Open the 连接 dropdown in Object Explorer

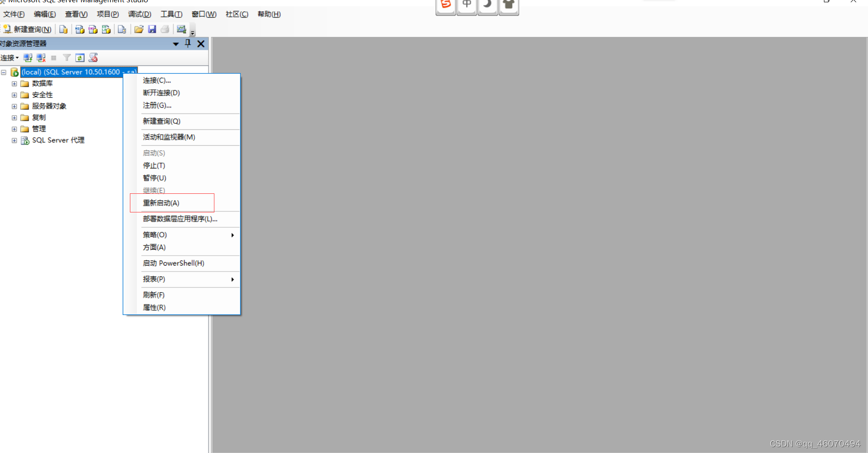tap(10, 58)
